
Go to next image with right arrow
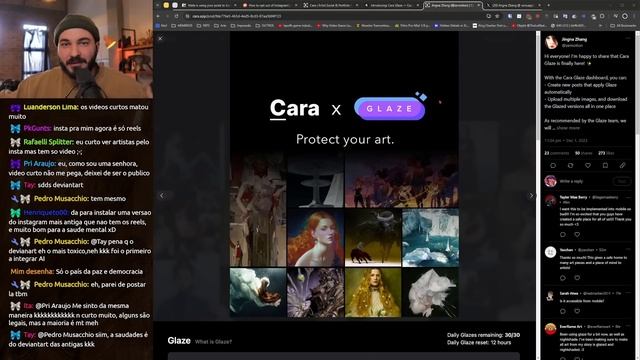(x=531, y=196)
